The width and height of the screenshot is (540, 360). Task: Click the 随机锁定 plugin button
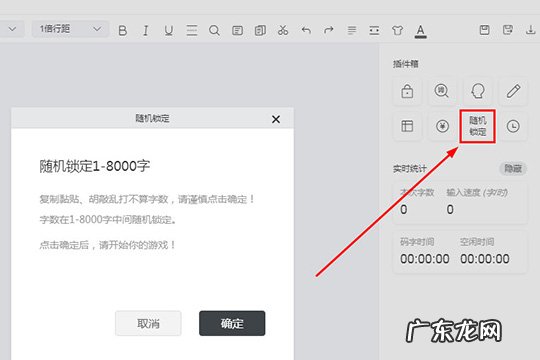point(478,126)
